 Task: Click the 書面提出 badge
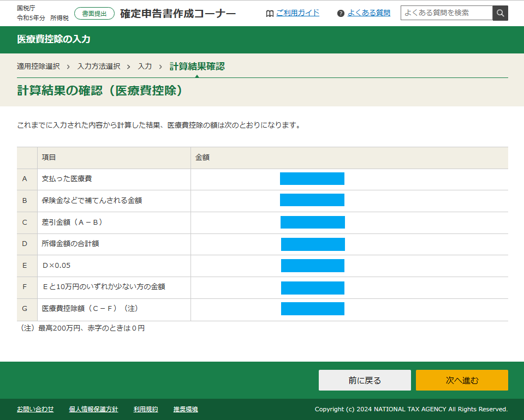[x=94, y=13]
